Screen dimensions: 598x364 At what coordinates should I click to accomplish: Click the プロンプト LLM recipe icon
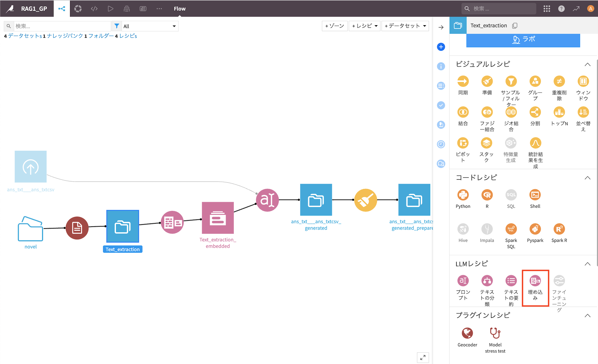pyautogui.click(x=463, y=281)
